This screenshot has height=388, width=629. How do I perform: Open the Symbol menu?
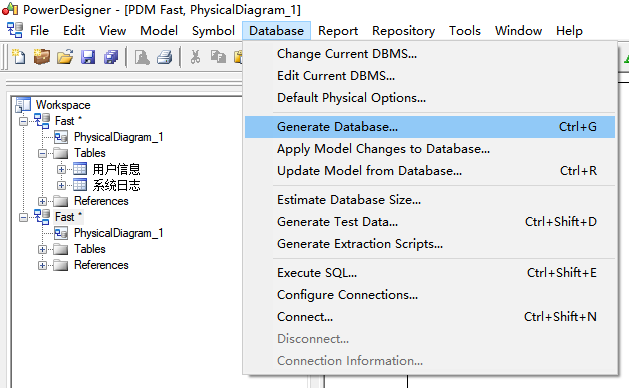click(213, 31)
